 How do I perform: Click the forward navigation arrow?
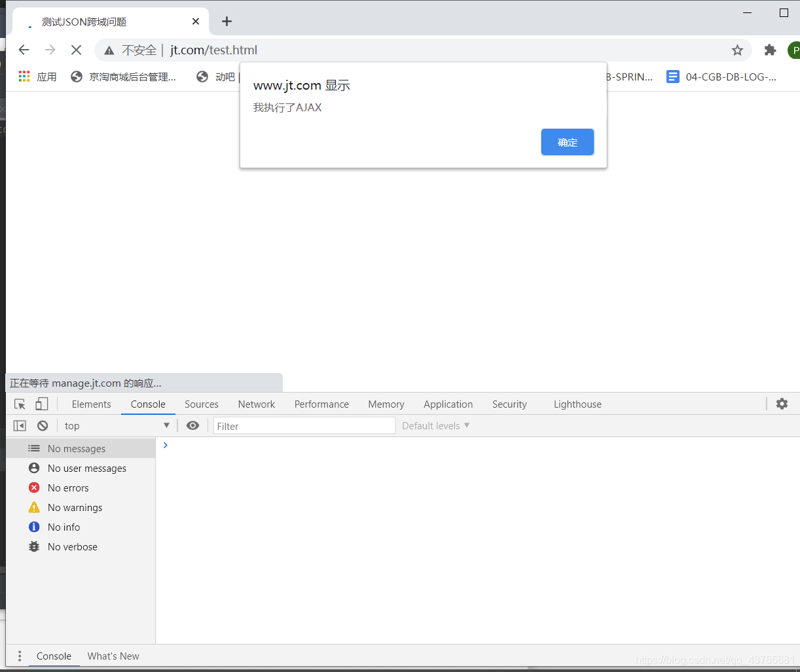50,50
